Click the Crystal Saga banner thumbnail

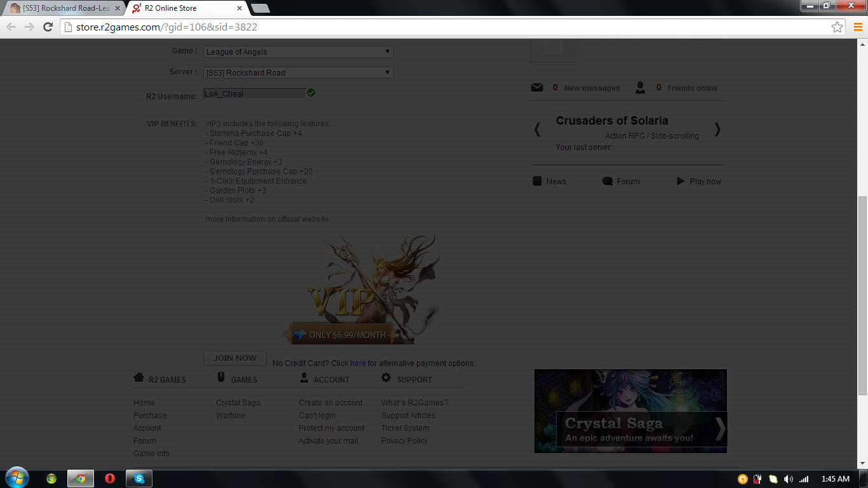(630, 411)
